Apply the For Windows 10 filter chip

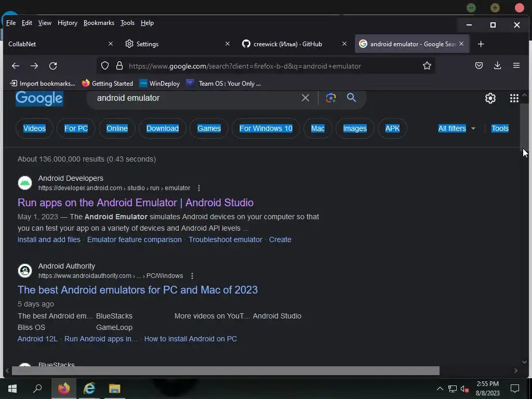click(x=265, y=128)
